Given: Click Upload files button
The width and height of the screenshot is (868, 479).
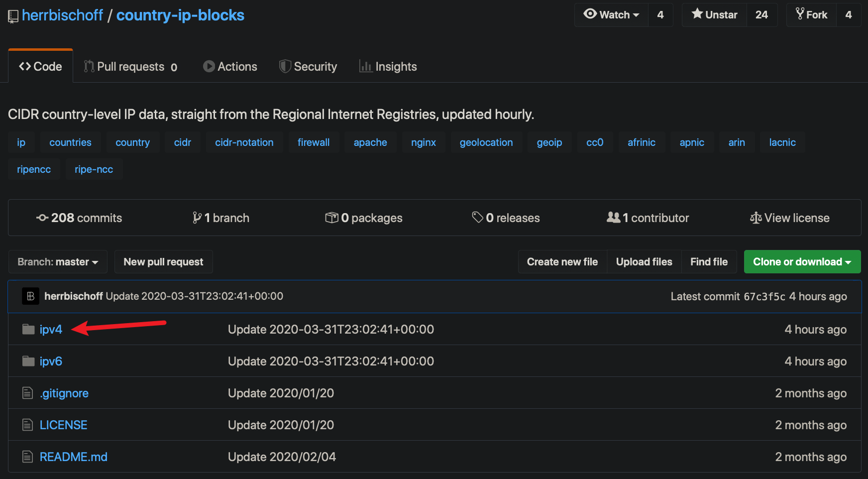Looking at the screenshot, I should point(644,262).
